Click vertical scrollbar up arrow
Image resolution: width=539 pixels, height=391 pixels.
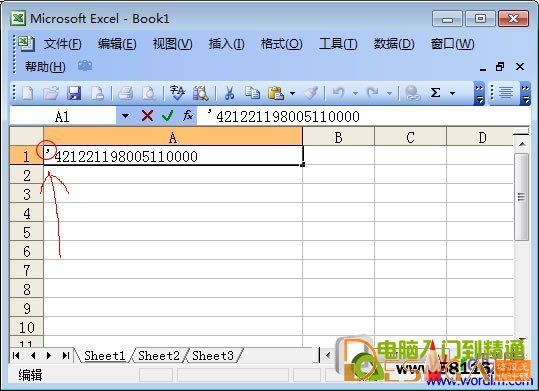522,143
